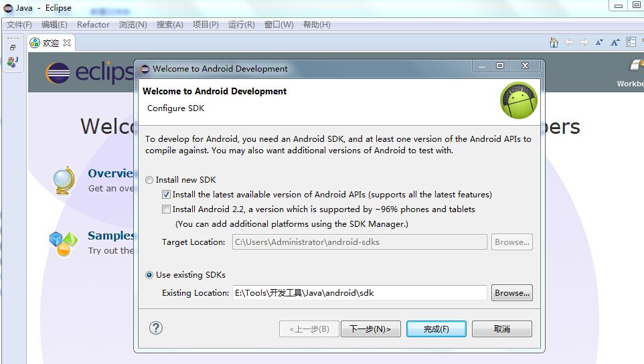Close the Welcome to Android Development dialog
The width and height of the screenshot is (644, 364).
(x=525, y=66)
